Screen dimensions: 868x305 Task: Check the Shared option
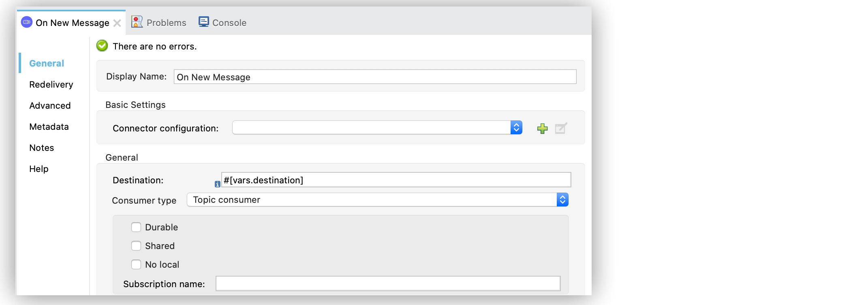point(136,246)
